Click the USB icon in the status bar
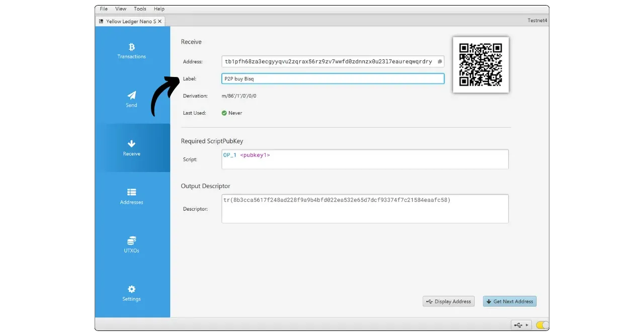This screenshot has width=644, height=336. pos(518,325)
